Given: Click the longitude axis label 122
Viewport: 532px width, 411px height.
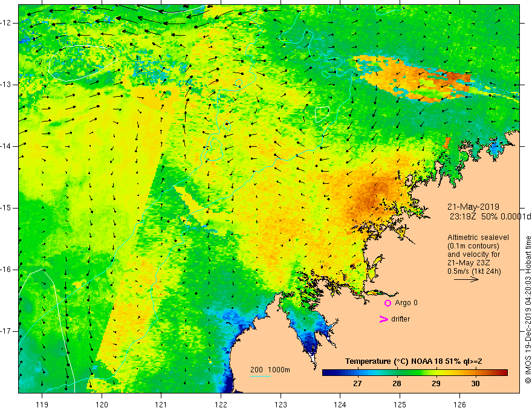Looking at the screenshot, I should 221,404.
